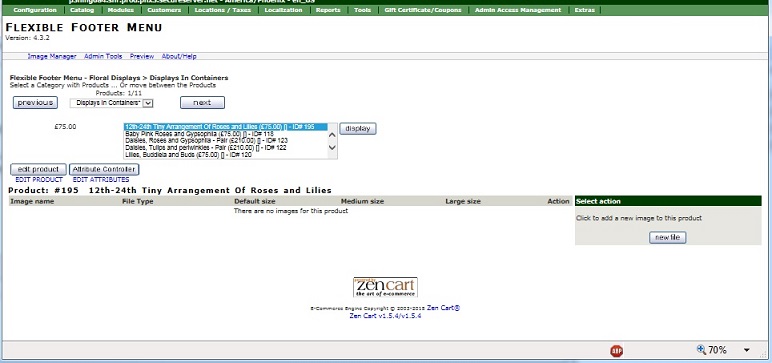Image resolution: width=772 pixels, height=363 pixels.
Task: Open the About/Help link
Action: point(179,57)
